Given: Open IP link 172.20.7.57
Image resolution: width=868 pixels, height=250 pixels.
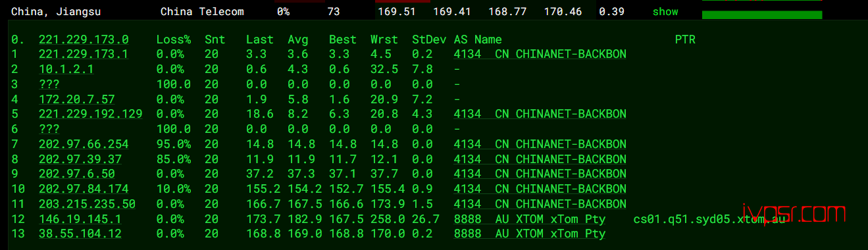Looking at the screenshot, I should point(77,99).
